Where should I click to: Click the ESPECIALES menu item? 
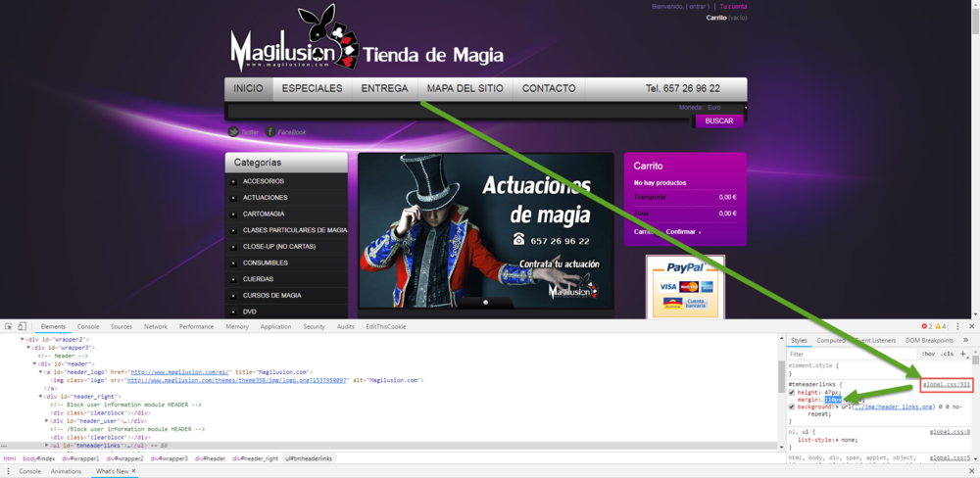(x=312, y=89)
